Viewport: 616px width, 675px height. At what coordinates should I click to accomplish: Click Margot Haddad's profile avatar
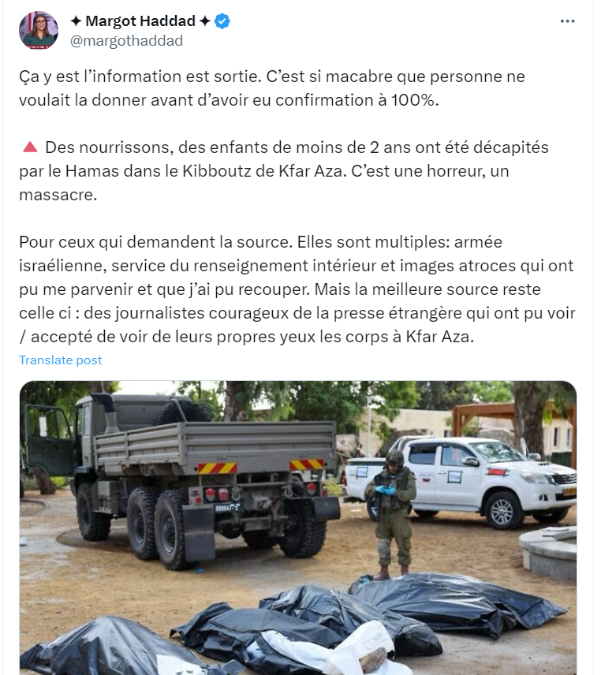pos(39,31)
